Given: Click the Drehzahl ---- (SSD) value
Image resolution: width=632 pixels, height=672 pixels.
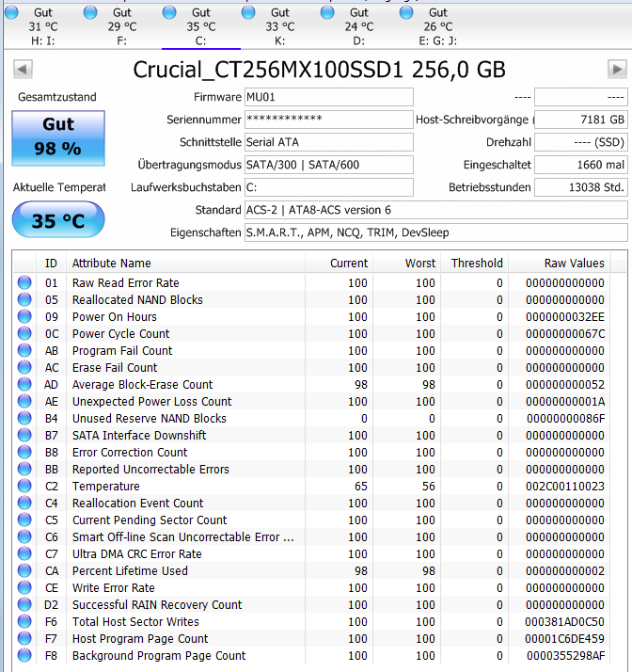Looking at the screenshot, I should 581,142.
